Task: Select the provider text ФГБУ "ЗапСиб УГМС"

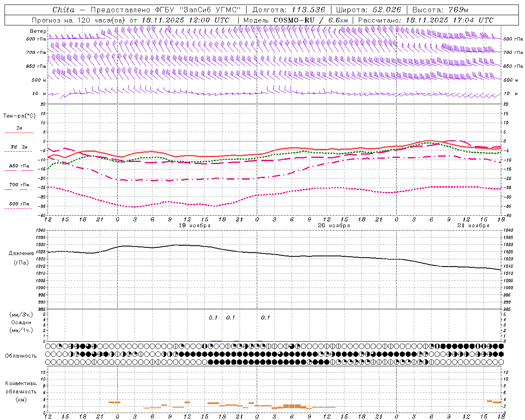Action: click(x=198, y=10)
